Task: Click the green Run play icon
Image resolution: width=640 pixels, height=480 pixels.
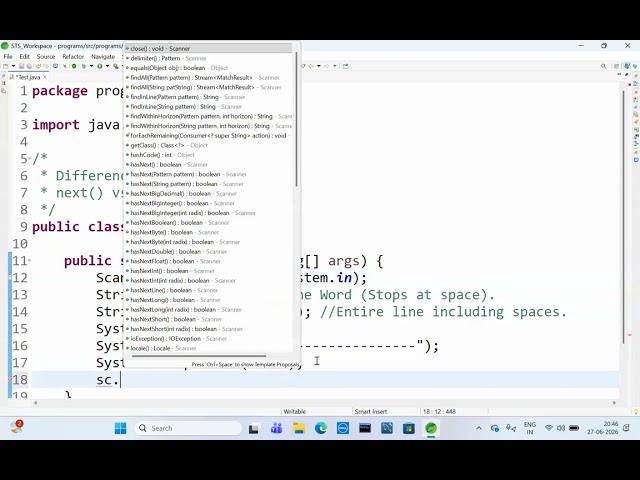Action: click(x=100, y=66)
